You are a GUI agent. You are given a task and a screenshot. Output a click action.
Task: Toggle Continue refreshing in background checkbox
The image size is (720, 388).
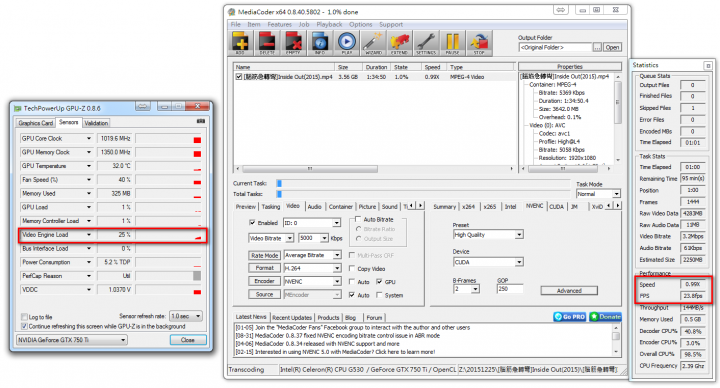pos(24,326)
